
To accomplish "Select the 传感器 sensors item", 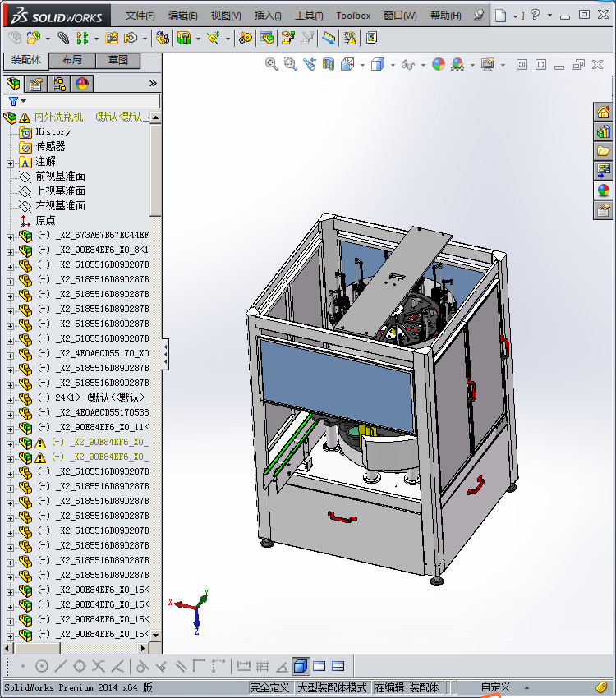I will (50, 146).
